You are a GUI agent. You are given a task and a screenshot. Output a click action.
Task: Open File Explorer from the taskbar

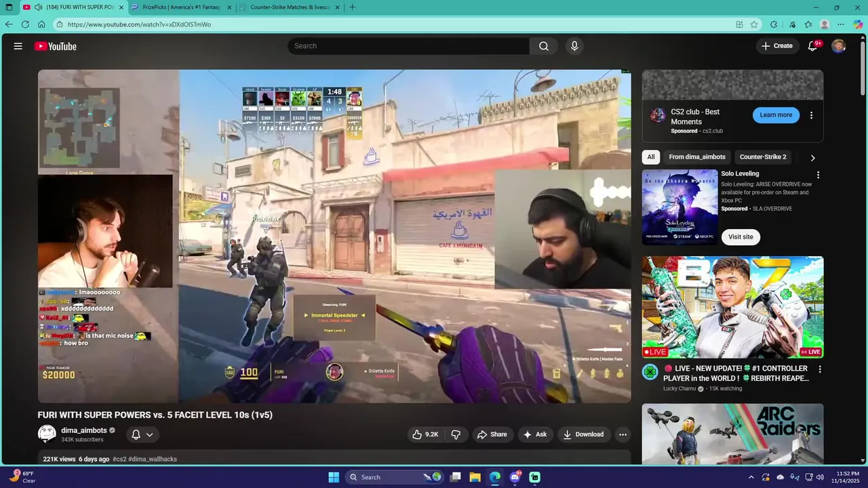click(x=475, y=477)
